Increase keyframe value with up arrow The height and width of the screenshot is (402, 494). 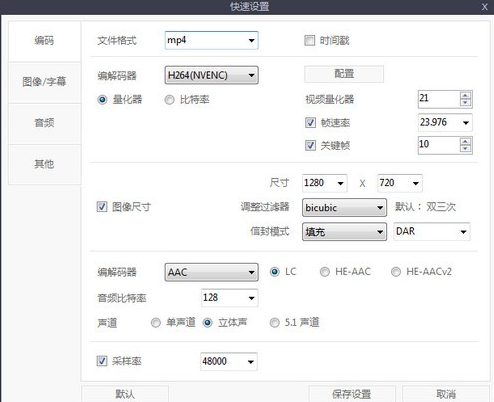[x=465, y=142]
